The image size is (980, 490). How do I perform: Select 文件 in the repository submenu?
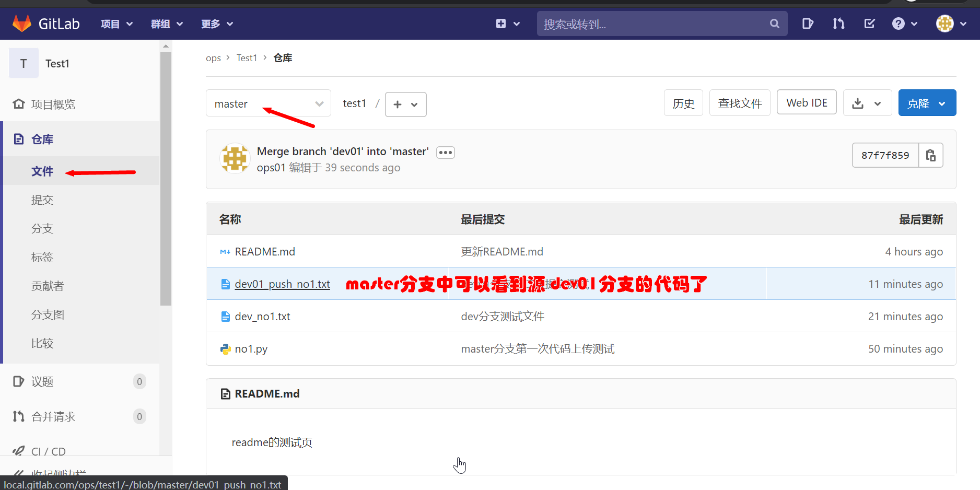pyautogui.click(x=42, y=171)
